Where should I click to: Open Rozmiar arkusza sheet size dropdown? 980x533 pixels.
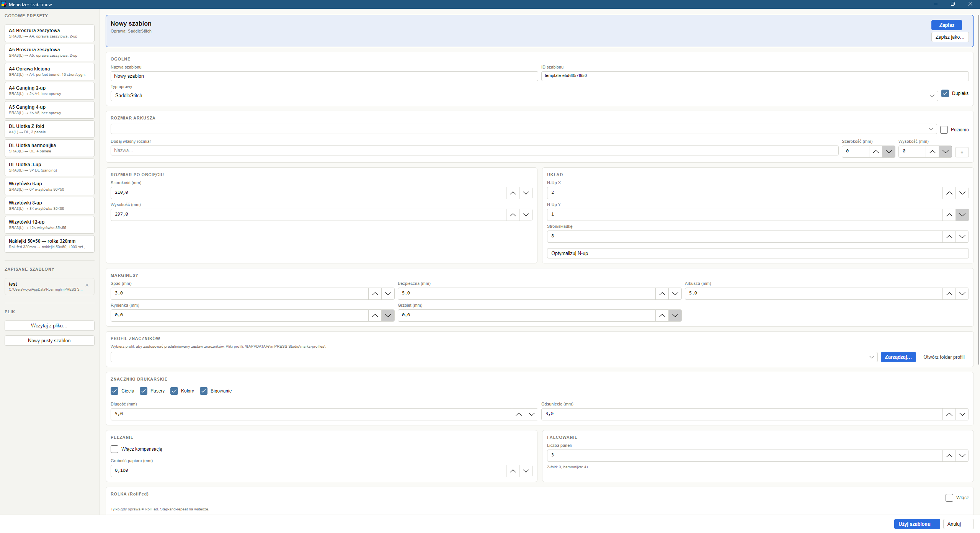524,129
